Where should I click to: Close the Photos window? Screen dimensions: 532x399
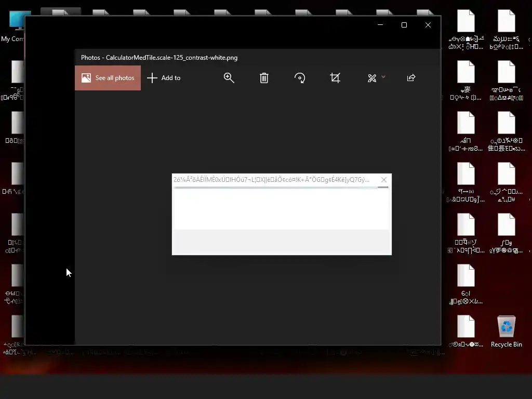click(x=428, y=25)
